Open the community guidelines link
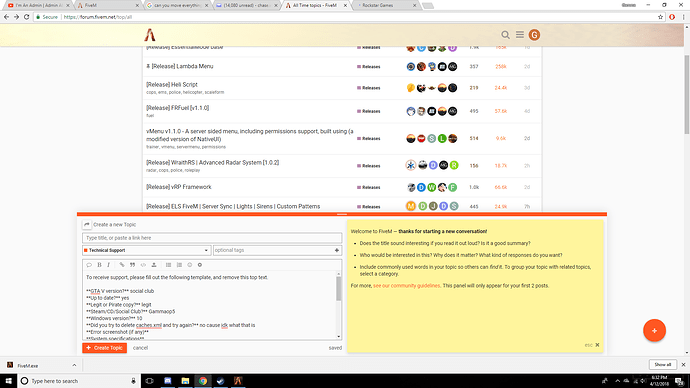 [x=407, y=286]
